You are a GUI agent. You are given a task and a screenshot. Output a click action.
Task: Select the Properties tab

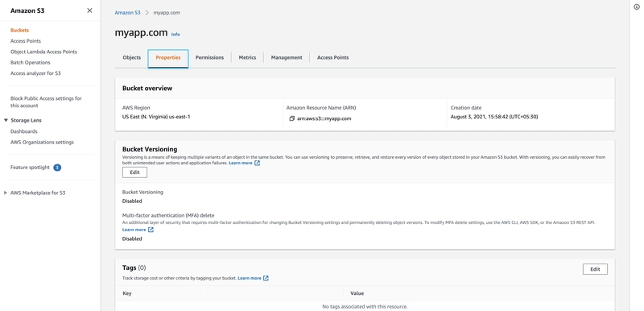168,58
